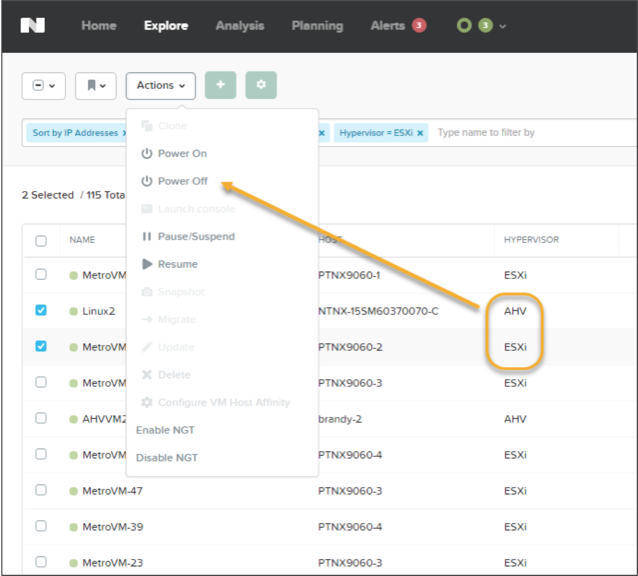Check the MetroVM-39 row checkbox
This screenshot has width=638, height=576.
point(41,526)
